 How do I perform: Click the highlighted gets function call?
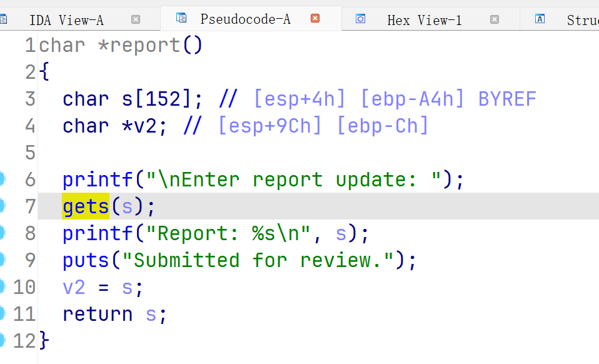[x=86, y=206]
